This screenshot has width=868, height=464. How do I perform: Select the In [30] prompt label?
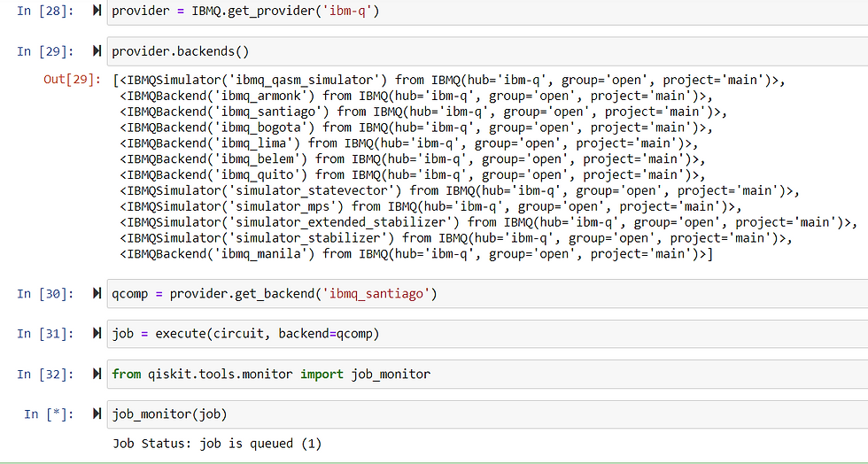(45, 293)
